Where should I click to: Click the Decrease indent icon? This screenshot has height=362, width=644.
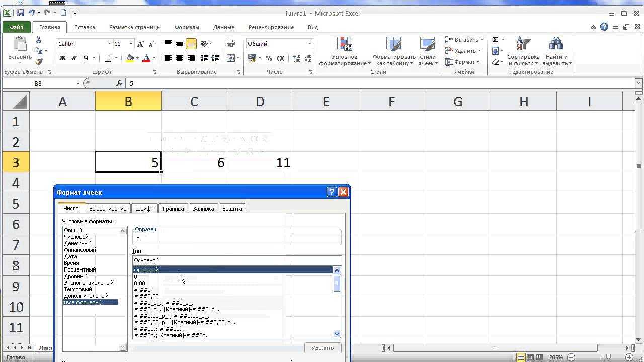coord(204,58)
